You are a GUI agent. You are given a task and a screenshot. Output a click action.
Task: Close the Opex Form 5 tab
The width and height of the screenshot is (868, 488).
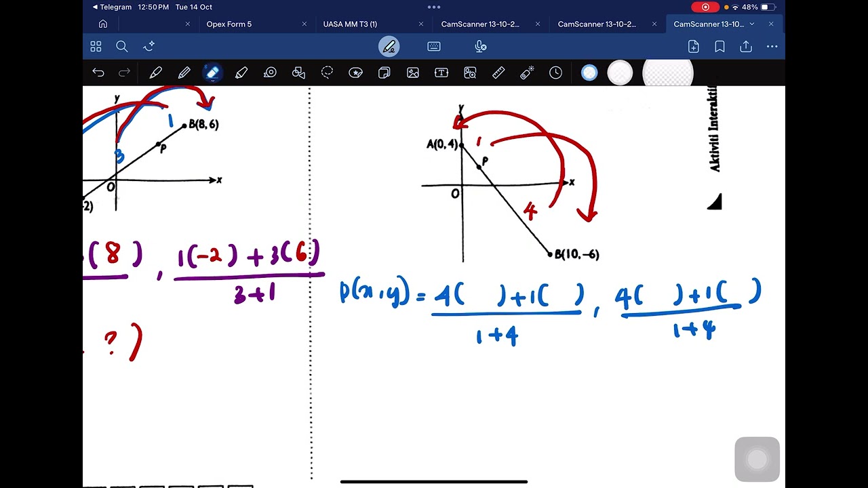click(304, 24)
